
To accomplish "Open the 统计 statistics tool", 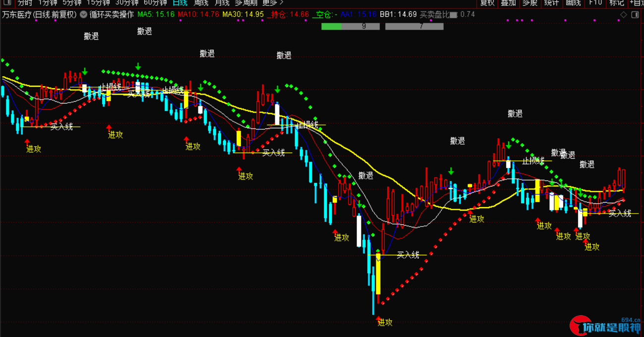I will point(551,2).
